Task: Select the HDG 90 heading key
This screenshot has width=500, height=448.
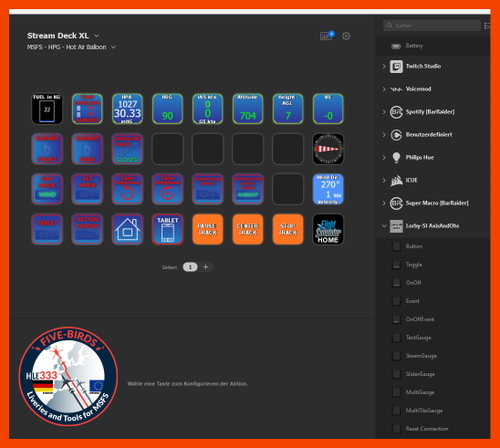Action: coord(168,109)
